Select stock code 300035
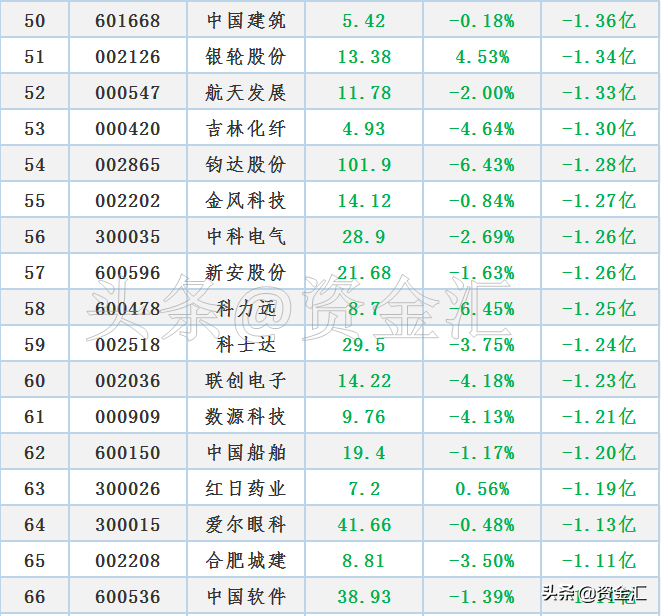661x616 pixels. [x=128, y=237]
